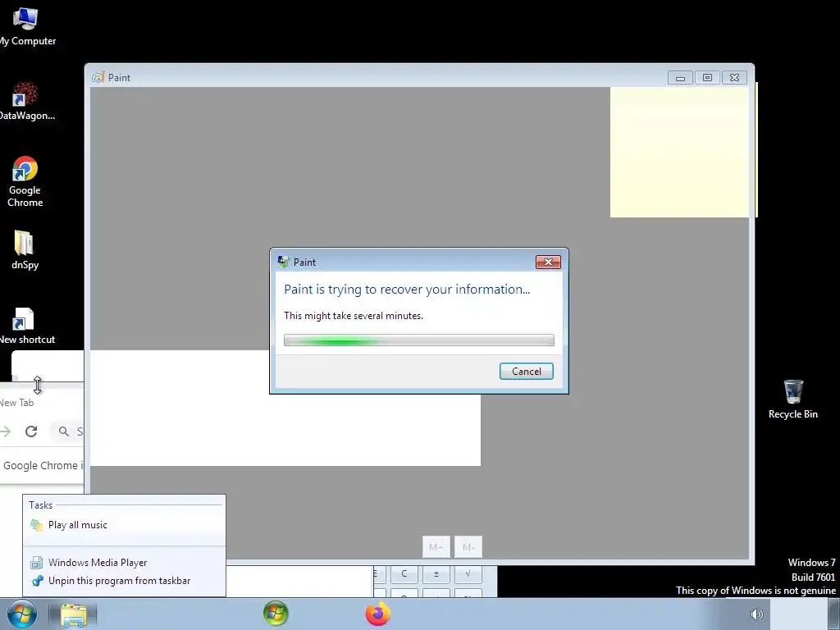
Task: Maximize the main Paint window
Action: [707, 78]
